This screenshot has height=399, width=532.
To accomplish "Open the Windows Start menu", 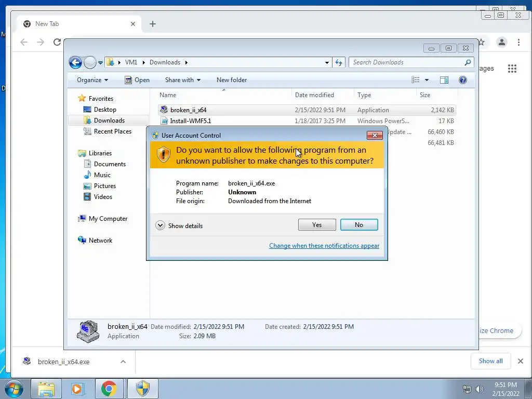I will (14, 389).
